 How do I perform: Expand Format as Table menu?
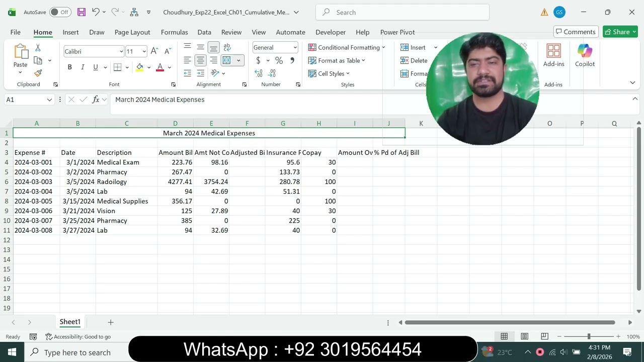(x=337, y=60)
